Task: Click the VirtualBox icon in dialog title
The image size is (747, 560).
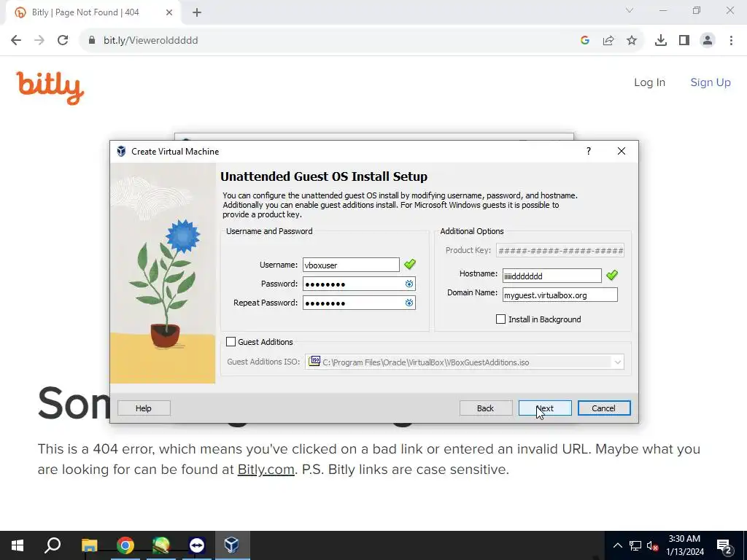Action: pyautogui.click(x=122, y=152)
